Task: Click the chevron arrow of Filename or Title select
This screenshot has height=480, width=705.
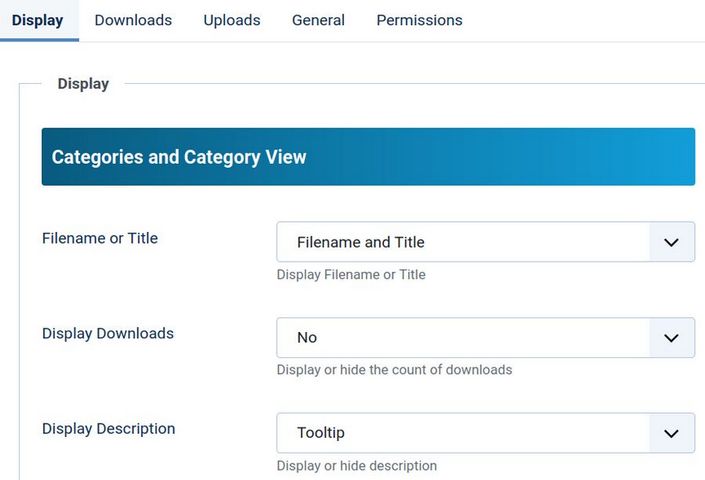Action: coord(671,242)
